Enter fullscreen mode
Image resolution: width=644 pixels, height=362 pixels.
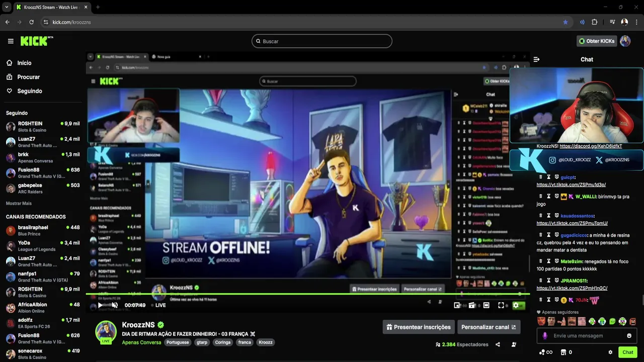[501, 305]
